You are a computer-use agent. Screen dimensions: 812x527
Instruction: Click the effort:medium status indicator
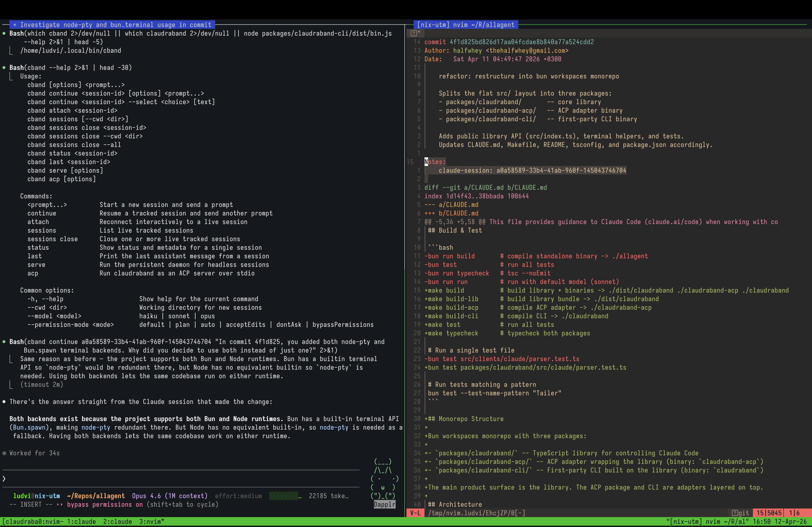pyautogui.click(x=239, y=496)
